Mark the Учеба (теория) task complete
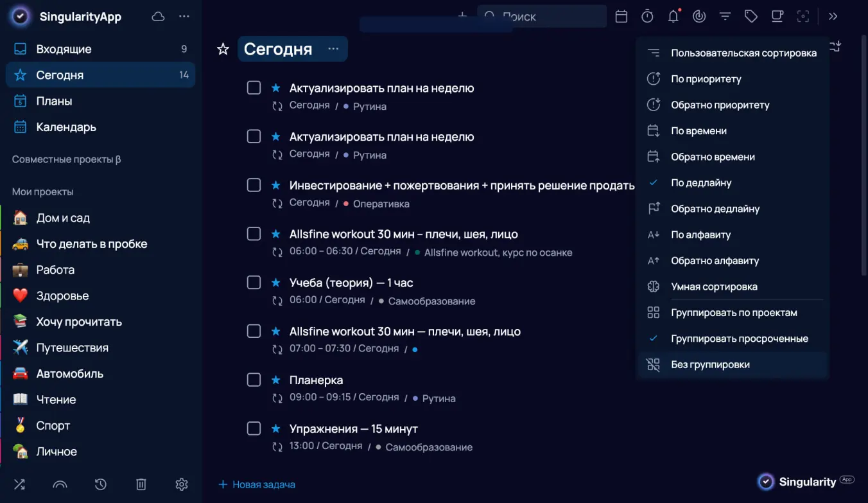Image resolution: width=868 pixels, height=503 pixels. [254, 282]
